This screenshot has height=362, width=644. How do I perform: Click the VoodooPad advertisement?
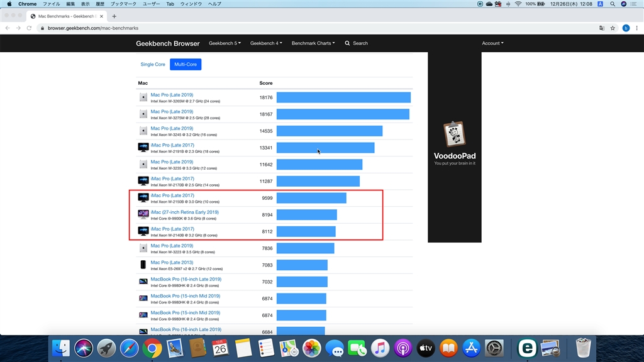[x=455, y=147]
